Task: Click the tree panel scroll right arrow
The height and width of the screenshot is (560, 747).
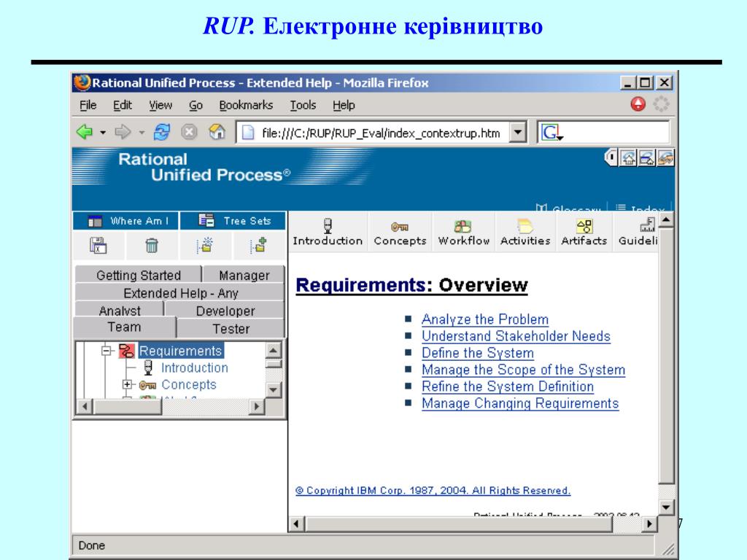Action: [257, 406]
